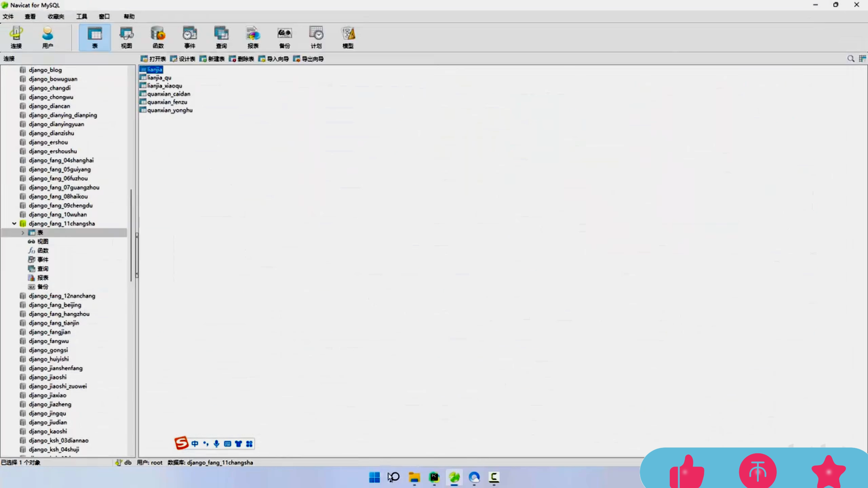868x488 pixels.
Task: Open the 收藏夹 favorites menu
Action: 56,16
